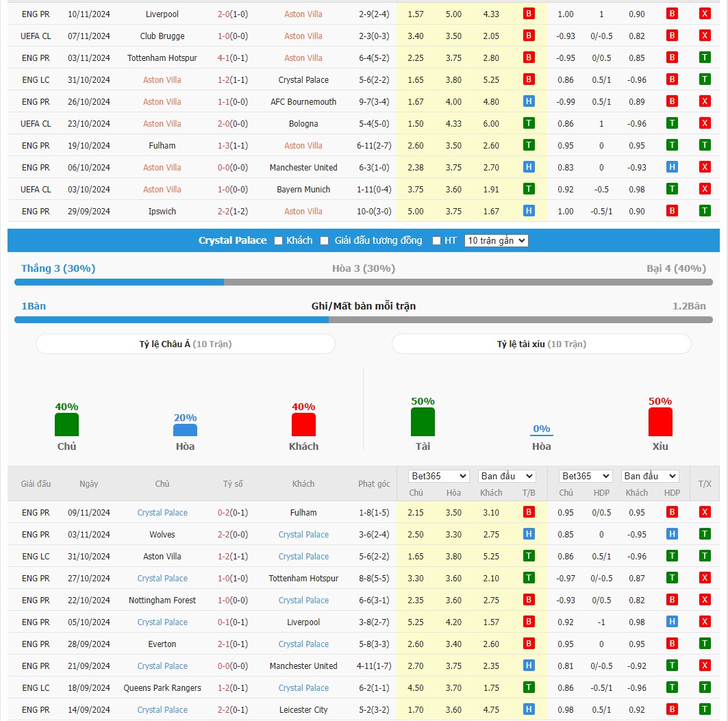Screen dimensions: 728x721
Task: Click the green T/X badge in the Wolves row
Action: pyautogui.click(x=704, y=534)
